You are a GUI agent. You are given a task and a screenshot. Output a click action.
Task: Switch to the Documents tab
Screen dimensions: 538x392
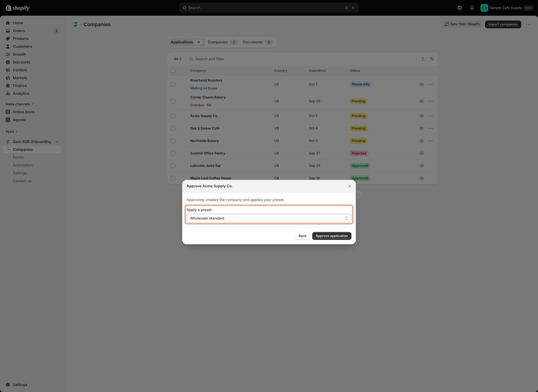[258, 42]
